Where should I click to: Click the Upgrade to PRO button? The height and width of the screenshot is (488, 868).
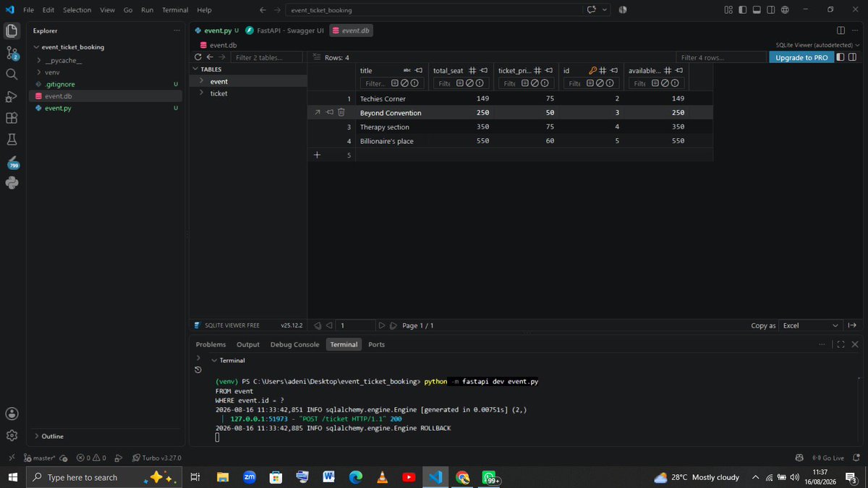coord(801,57)
